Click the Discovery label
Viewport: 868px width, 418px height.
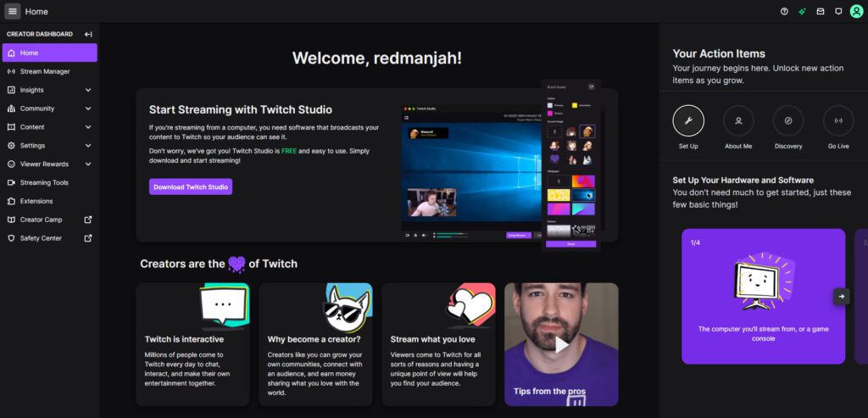788,146
